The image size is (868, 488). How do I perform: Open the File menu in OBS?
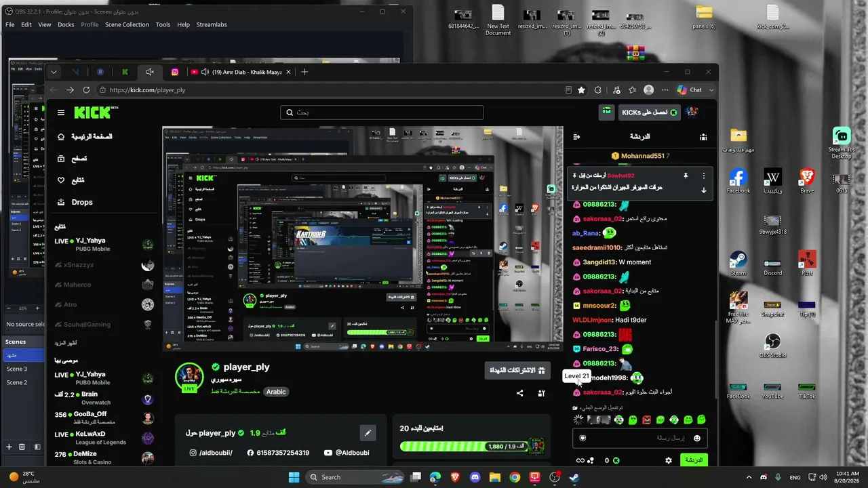10,24
